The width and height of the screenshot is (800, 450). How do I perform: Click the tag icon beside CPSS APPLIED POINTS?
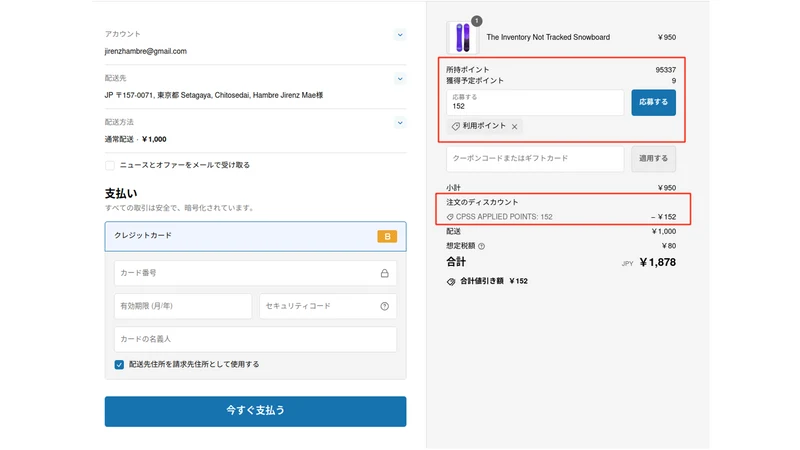point(450,217)
